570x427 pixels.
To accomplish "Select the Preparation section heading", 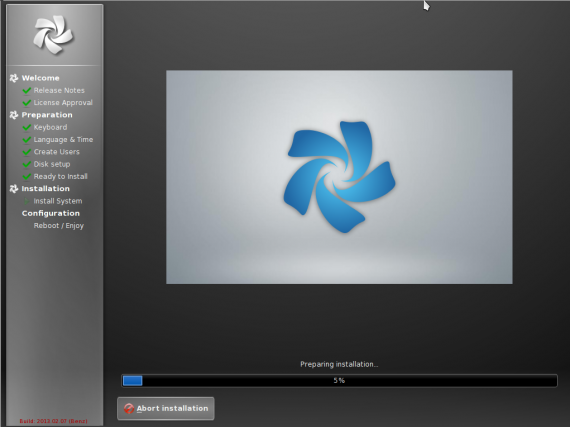I will click(47, 115).
